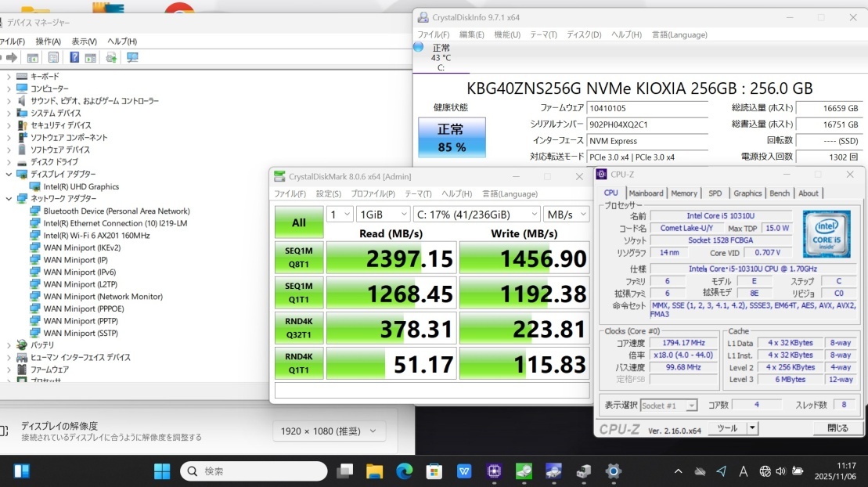
Task: Click the 閉じる button in CPU-Z
Action: [837, 428]
